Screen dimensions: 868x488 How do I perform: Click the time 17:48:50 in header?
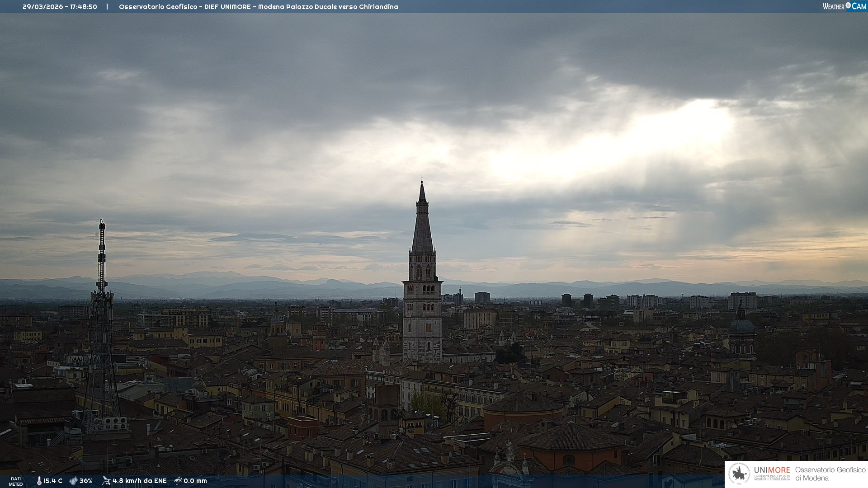[x=83, y=7]
